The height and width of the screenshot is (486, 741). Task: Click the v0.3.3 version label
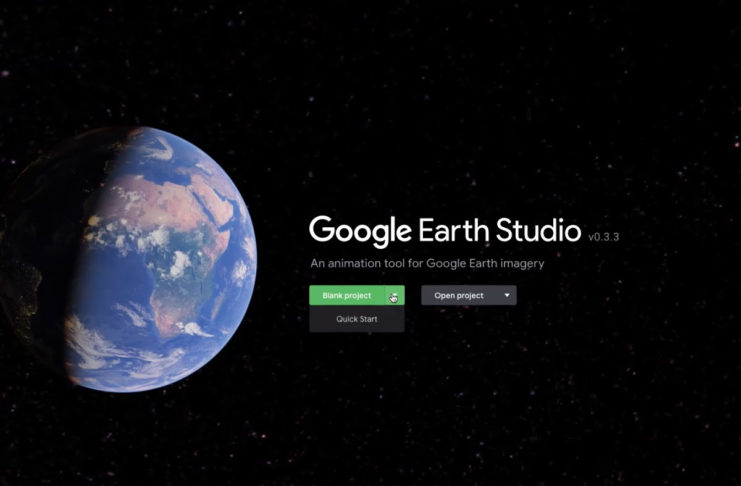[x=603, y=237]
